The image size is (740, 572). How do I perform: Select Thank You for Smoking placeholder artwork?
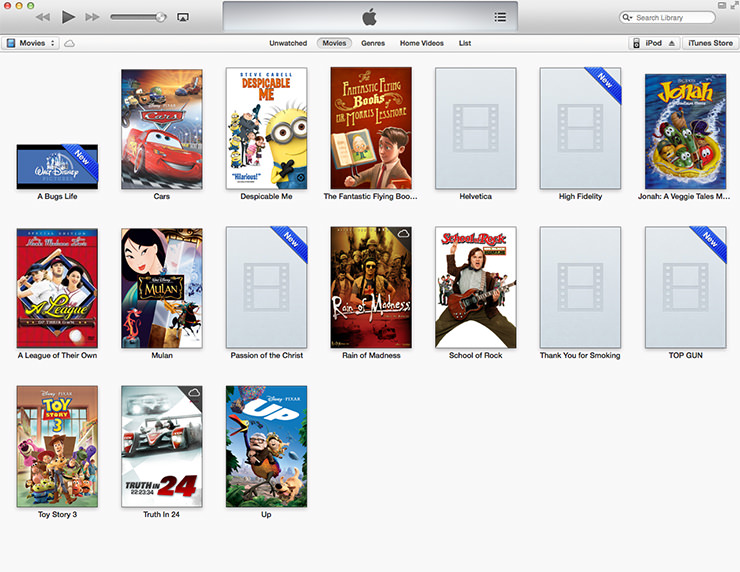pos(580,287)
